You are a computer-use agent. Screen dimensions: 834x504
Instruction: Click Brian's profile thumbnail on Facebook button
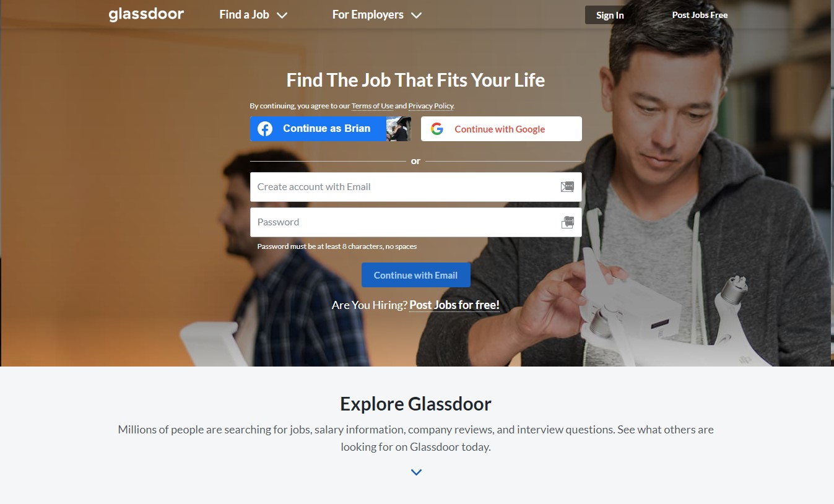pyautogui.click(x=398, y=129)
